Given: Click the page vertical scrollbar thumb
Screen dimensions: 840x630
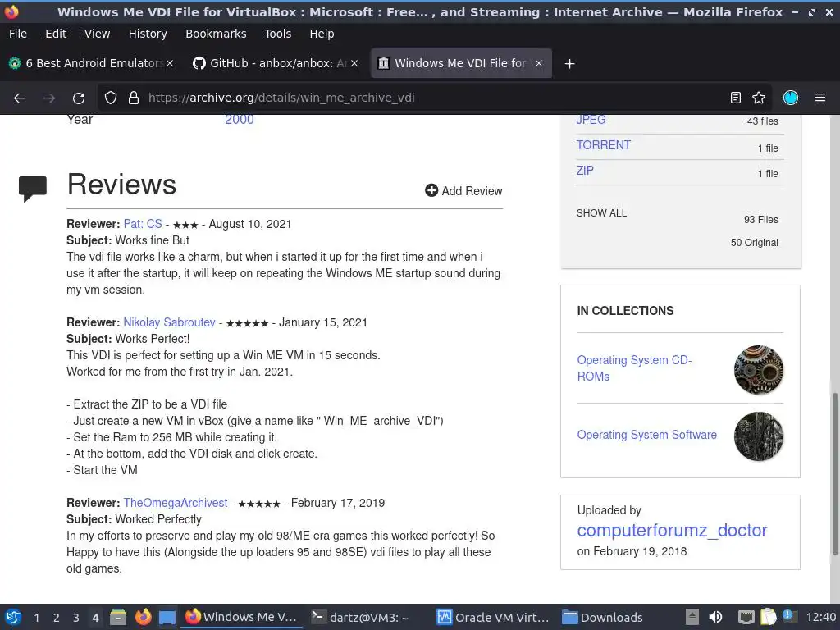Looking at the screenshot, I should coord(834,474).
